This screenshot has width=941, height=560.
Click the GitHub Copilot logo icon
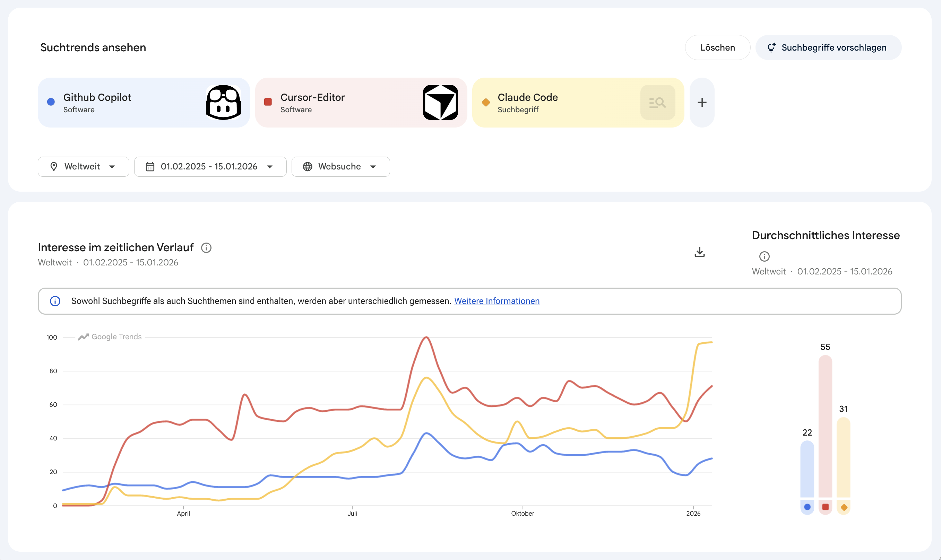click(x=223, y=103)
